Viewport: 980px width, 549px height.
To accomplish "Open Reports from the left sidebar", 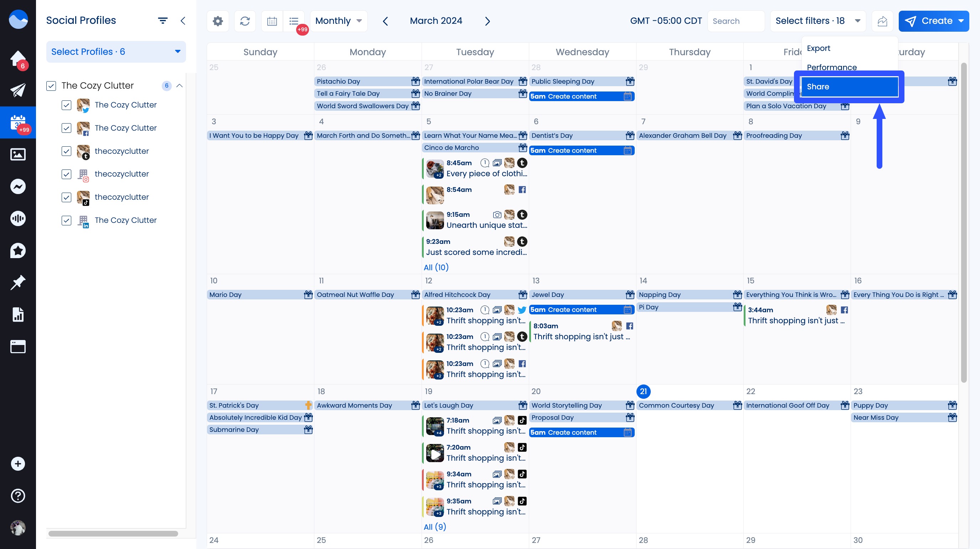I will (17, 314).
